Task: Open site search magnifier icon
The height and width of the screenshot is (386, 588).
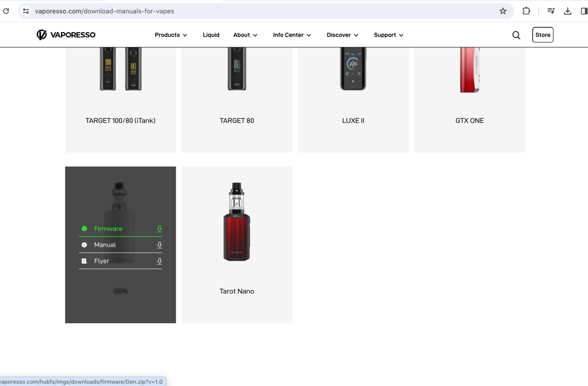Action: coord(516,35)
